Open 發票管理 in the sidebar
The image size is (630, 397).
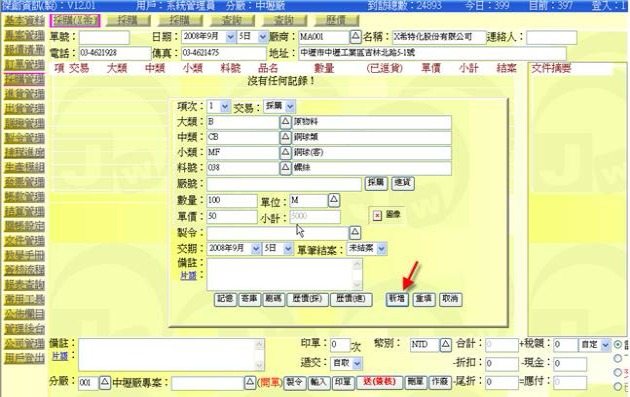tap(25, 182)
